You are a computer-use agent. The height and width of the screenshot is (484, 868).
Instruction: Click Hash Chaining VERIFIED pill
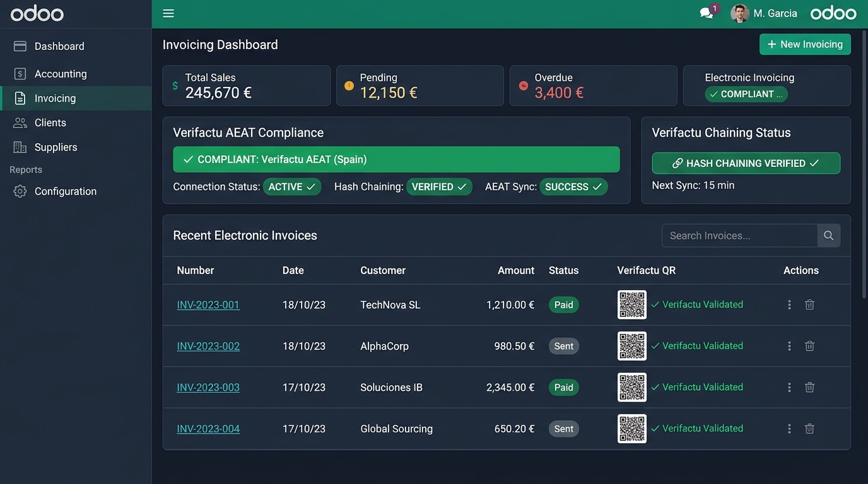click(439, 187)
